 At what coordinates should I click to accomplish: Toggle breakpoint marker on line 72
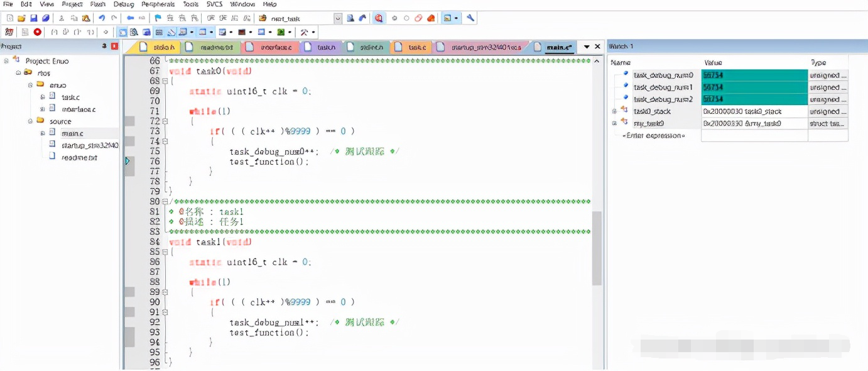point(129,121)
